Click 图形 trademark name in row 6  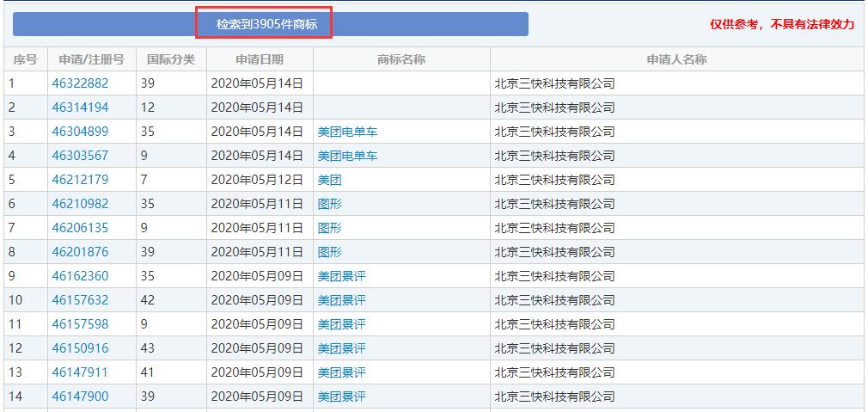coord(329,204)
